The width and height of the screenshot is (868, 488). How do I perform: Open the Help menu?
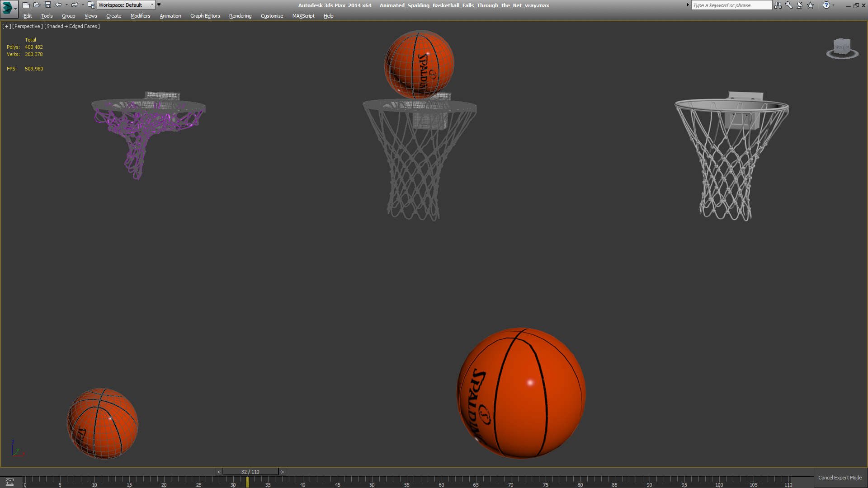pos(329,16)
